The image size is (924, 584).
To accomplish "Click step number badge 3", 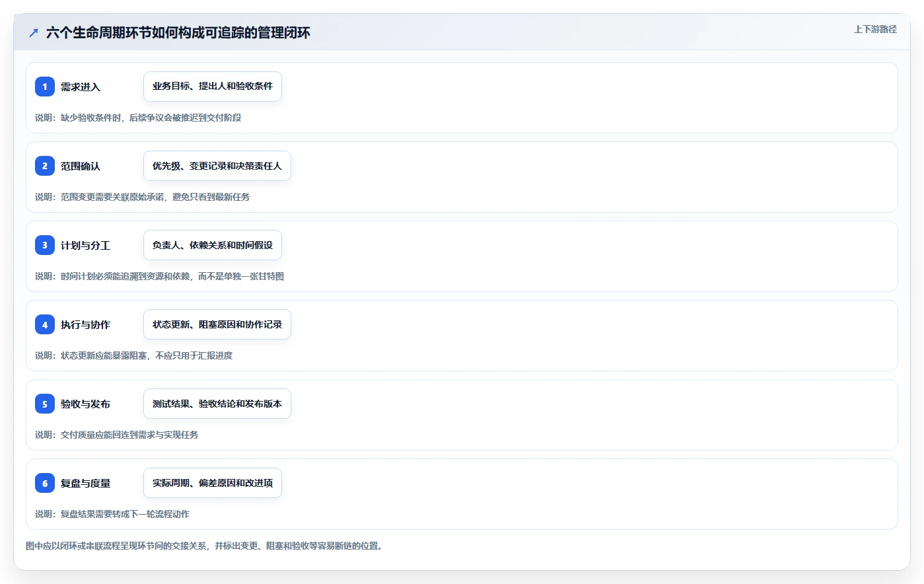I will click(x=45, y=245).
